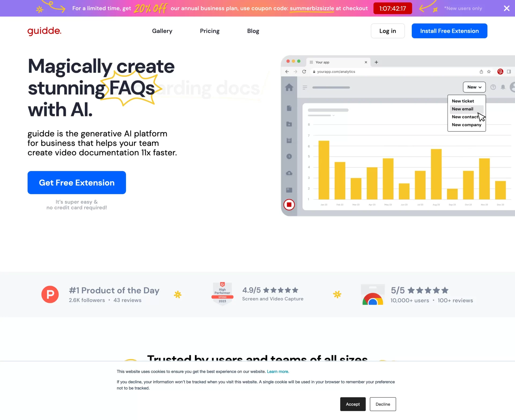Expand the New dropdown in mockup
The height and width of the screenshot is (420, 515).
[474, 87]
